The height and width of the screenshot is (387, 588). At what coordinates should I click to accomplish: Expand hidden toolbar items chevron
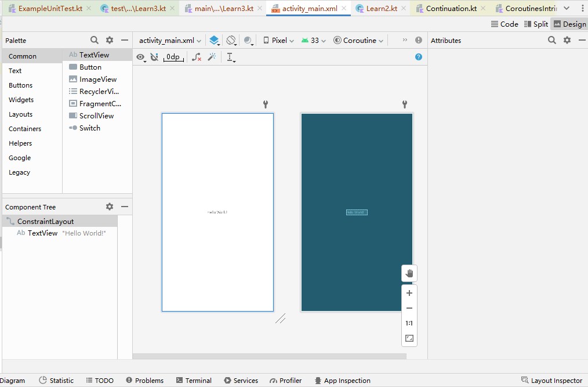[405, 40]
